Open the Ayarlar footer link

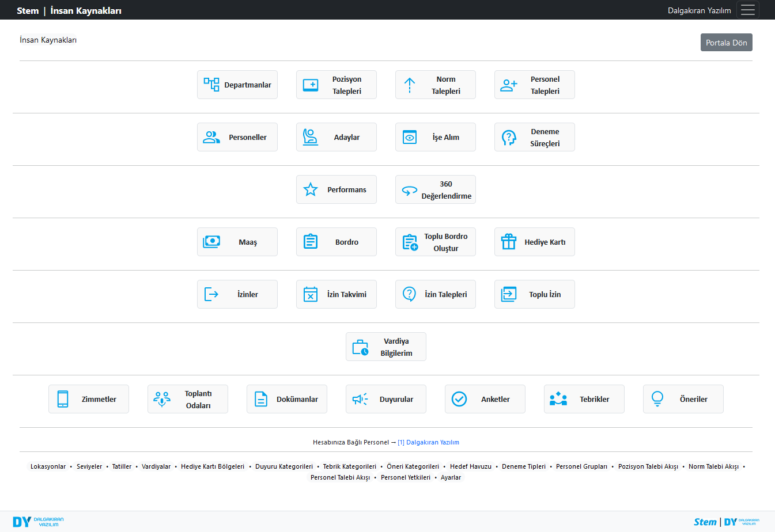pos(451,477)
